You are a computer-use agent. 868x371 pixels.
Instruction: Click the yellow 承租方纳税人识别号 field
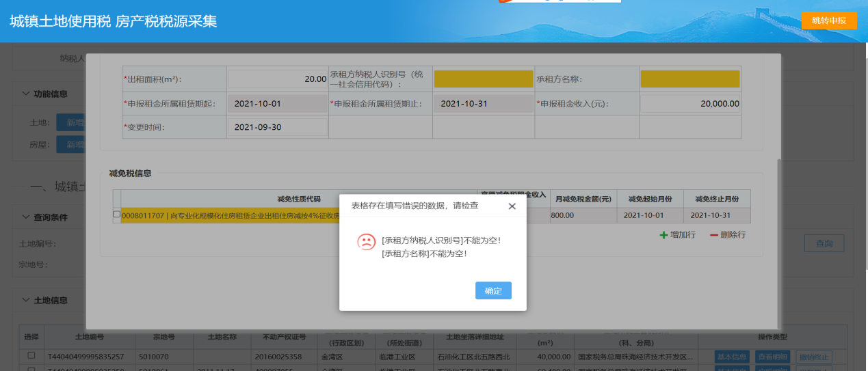[483, 79]
